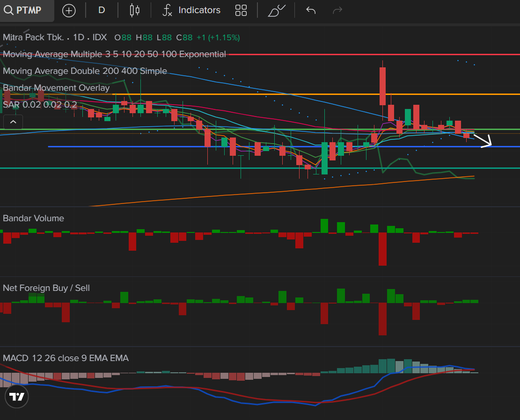Open symbol search for PTMP
The height and width of the screenshot is (420, 520).
pyautogui.click(x=27, y=10)
